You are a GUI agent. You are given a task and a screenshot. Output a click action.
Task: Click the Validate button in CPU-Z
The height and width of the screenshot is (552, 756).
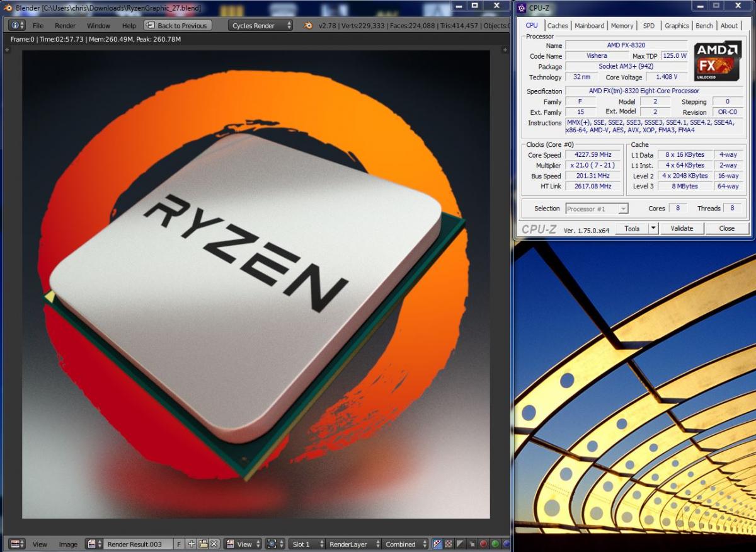click(x=682, y=228)
